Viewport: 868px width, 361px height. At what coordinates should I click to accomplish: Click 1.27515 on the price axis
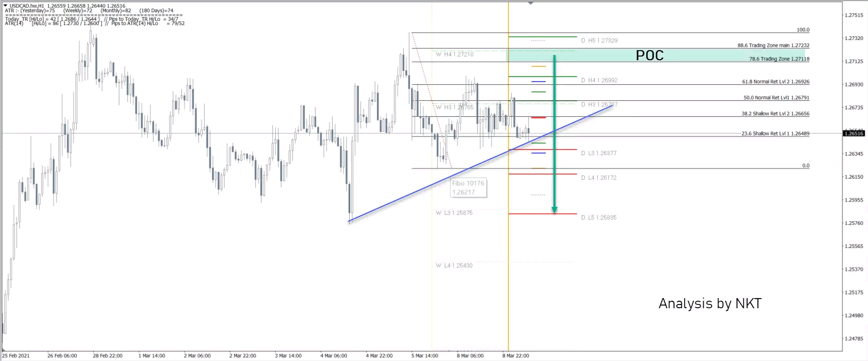coord(854,15)
